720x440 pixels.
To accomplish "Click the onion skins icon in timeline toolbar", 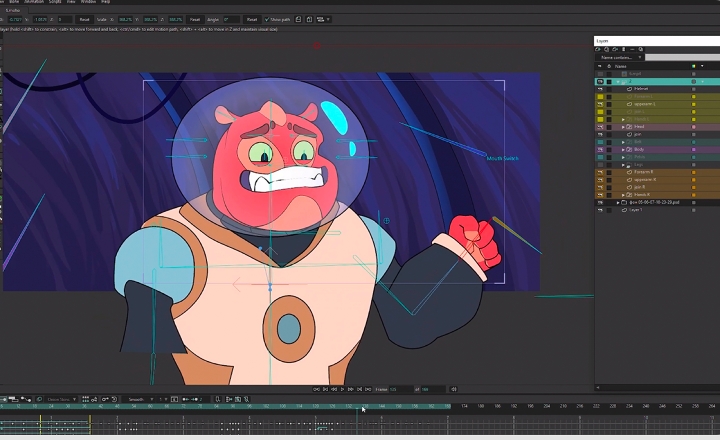I will pyautogui.click(x=39, y=399).
